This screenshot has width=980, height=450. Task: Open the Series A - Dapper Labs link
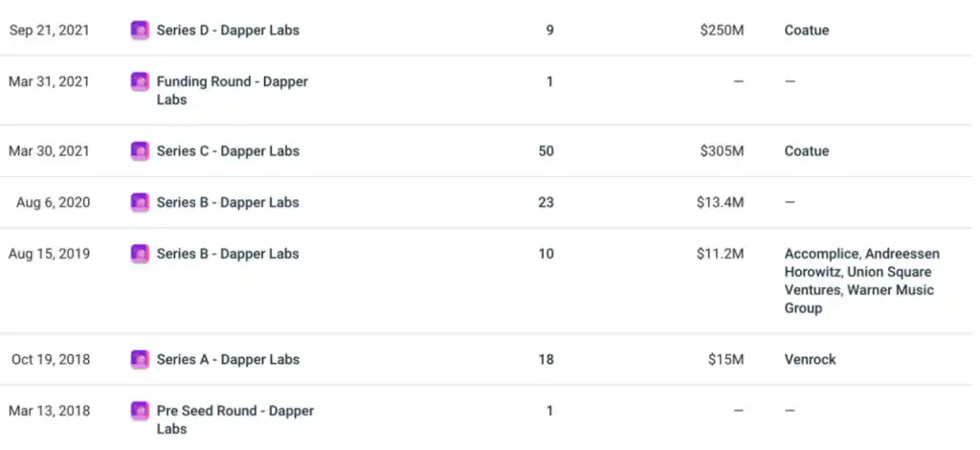point(228,360)
